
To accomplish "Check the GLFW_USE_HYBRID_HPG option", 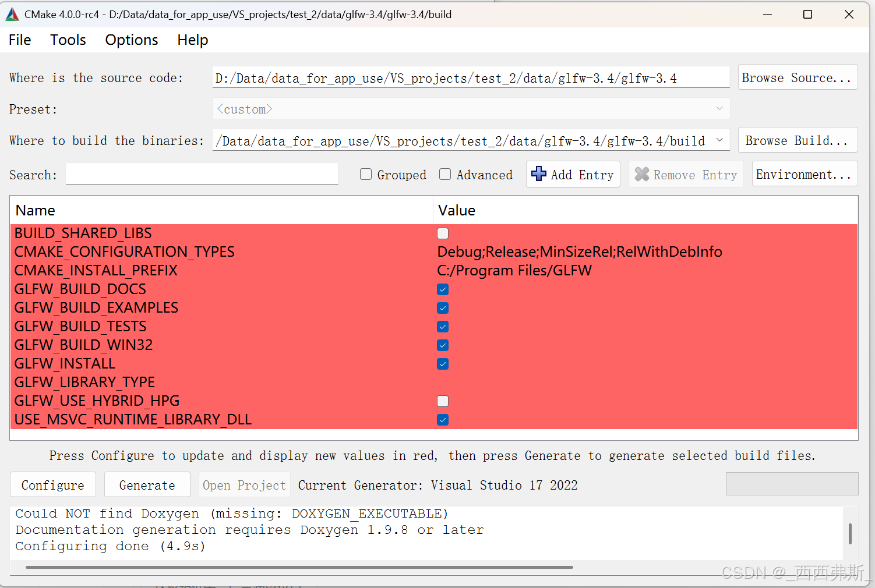I will point(443,401).
